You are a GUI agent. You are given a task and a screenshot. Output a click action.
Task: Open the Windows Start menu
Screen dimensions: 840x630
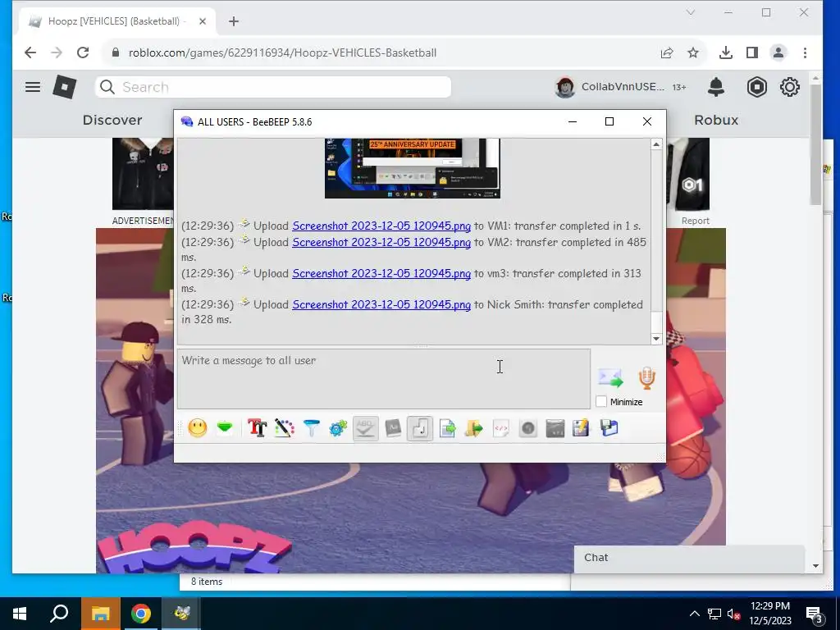tap(20, 614)
